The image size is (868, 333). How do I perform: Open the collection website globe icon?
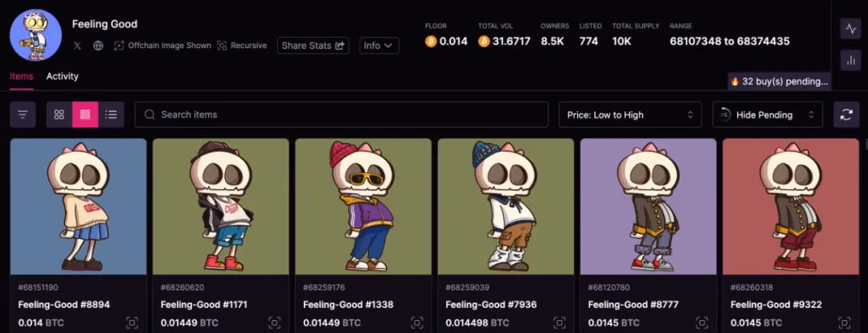pos(98,45)
